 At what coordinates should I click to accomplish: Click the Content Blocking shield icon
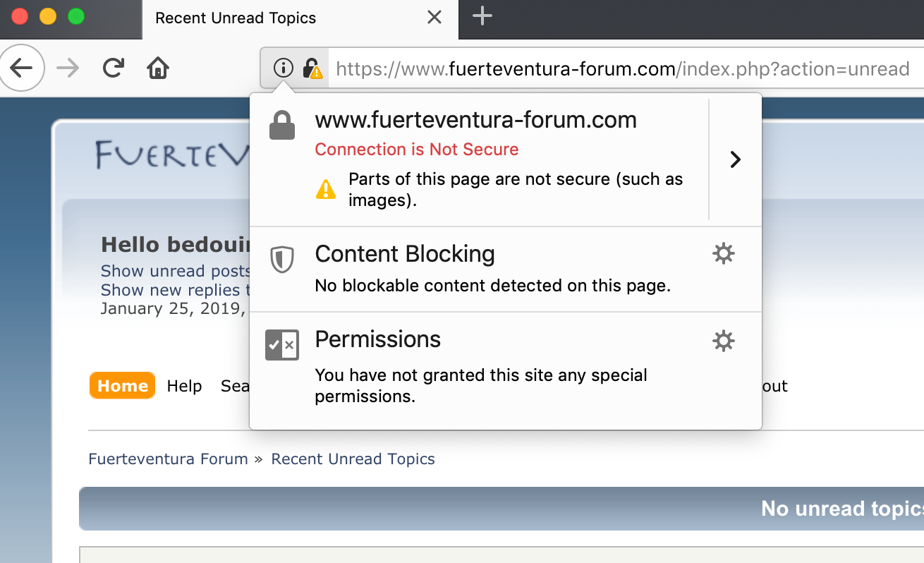click(x=282, y=260)
